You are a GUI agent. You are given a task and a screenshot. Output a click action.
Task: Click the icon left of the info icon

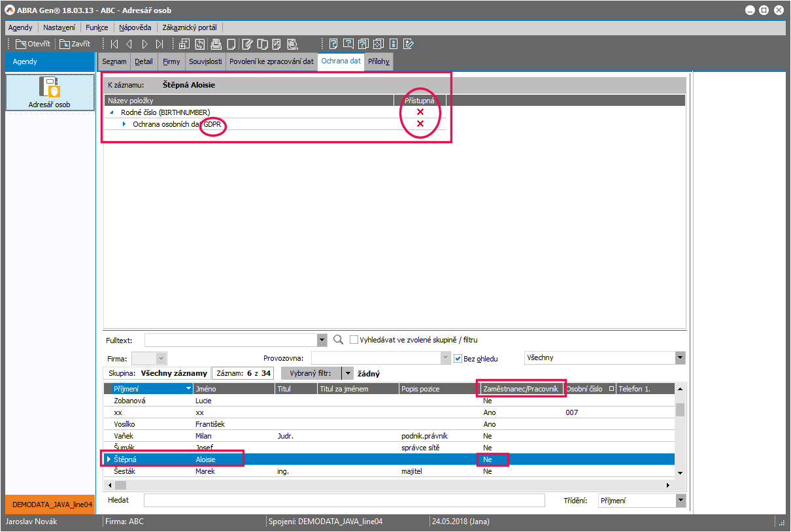coord(379,44)
